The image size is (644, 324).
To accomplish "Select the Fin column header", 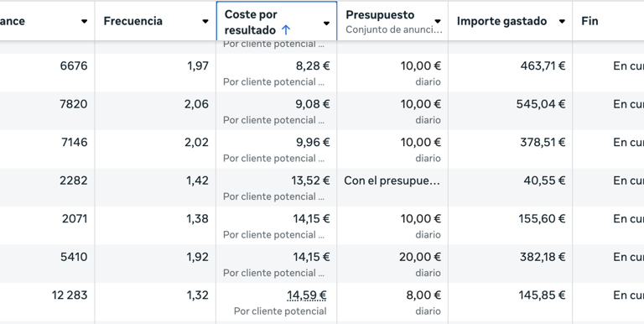I will pyautogui.click(x=589, y=21).
